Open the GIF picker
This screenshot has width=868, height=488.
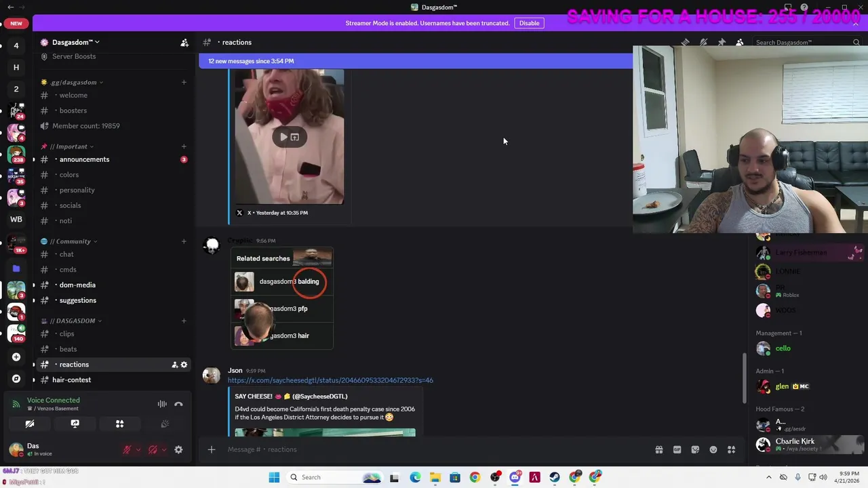[x=677, y=449]
